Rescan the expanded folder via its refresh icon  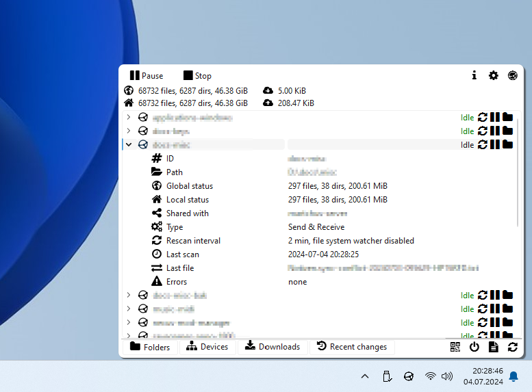pyautogui.click(x=483, y=144)
